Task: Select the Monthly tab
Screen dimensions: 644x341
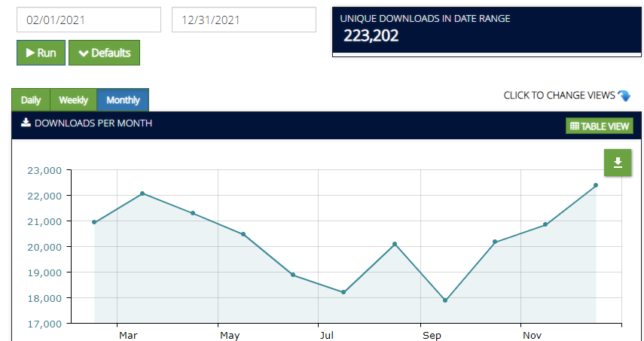Action: click(x=123, y=100)
